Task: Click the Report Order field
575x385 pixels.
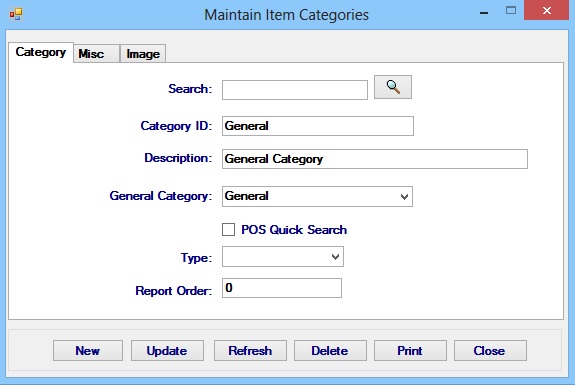Action: point(282,288)
